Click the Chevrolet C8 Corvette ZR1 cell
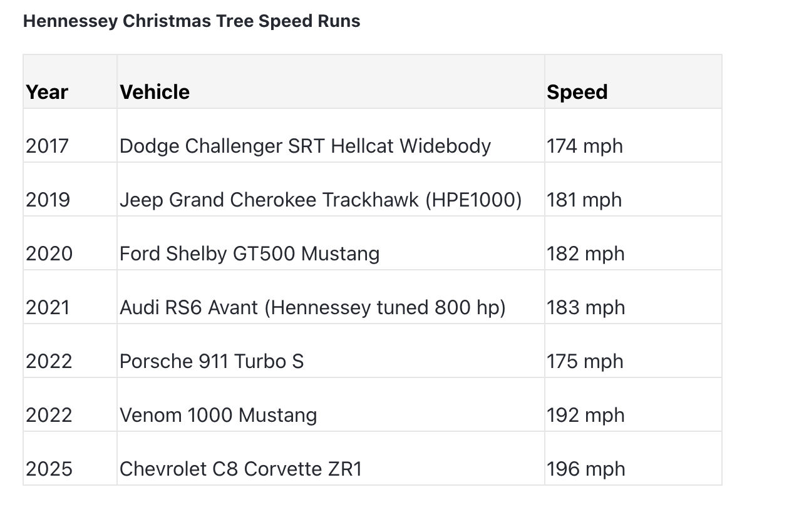This screenshot has width=804, height=532. pyautogui.click(x=331, y=459)
